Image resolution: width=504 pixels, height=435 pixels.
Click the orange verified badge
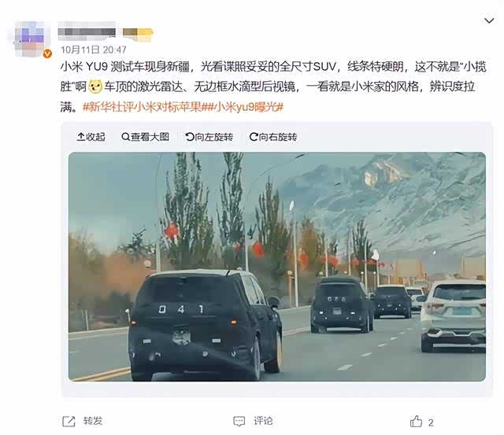point(47,53)
